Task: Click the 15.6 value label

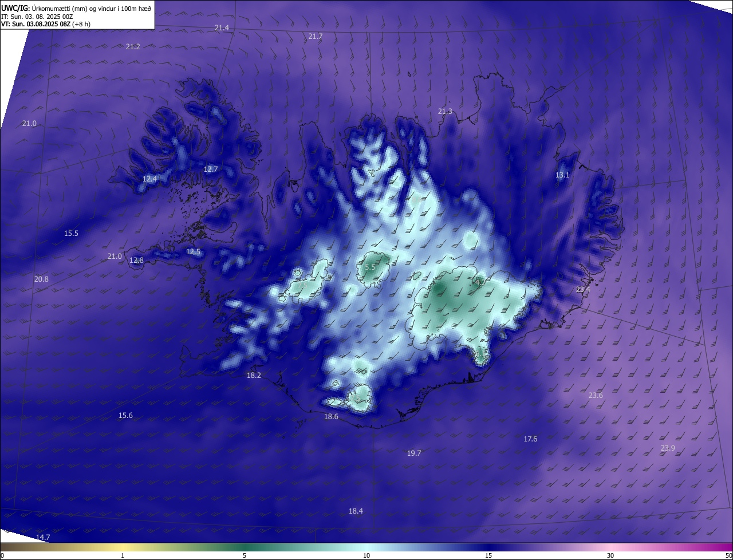Action: coord(125,415)
